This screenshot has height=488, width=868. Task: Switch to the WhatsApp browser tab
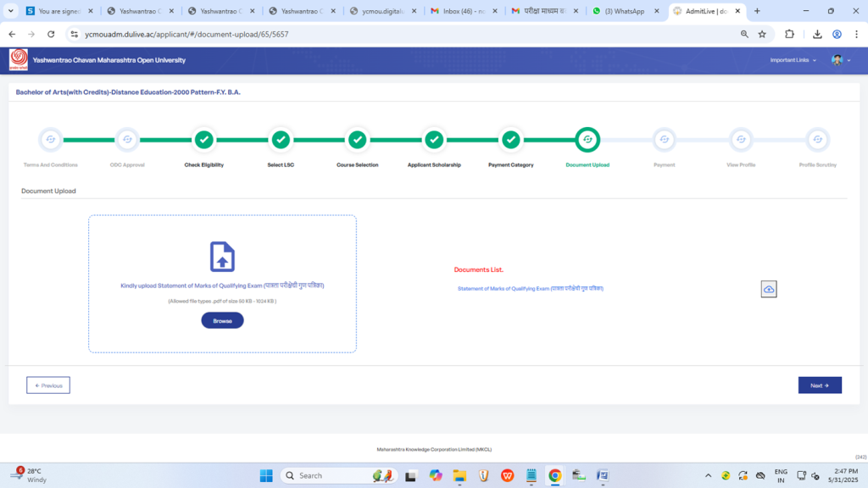pyautogui.click(x=622, y=11)
